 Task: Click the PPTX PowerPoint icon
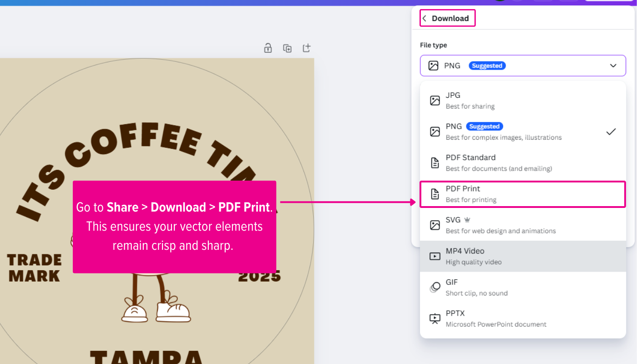click(x=434, y=318)
